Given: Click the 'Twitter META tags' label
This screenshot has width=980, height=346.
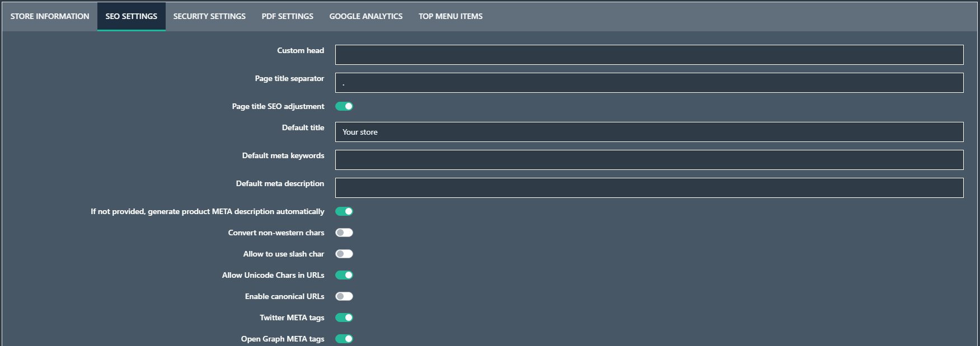Looking at the screenshot, I should [292, 317].
